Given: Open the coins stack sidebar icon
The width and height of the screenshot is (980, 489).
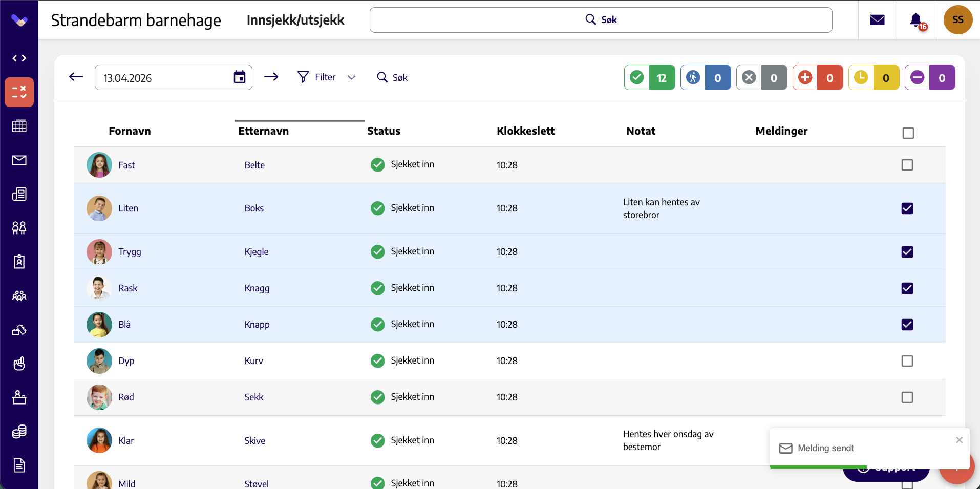Looking at the screenshot, I should (x=19, y=432).
